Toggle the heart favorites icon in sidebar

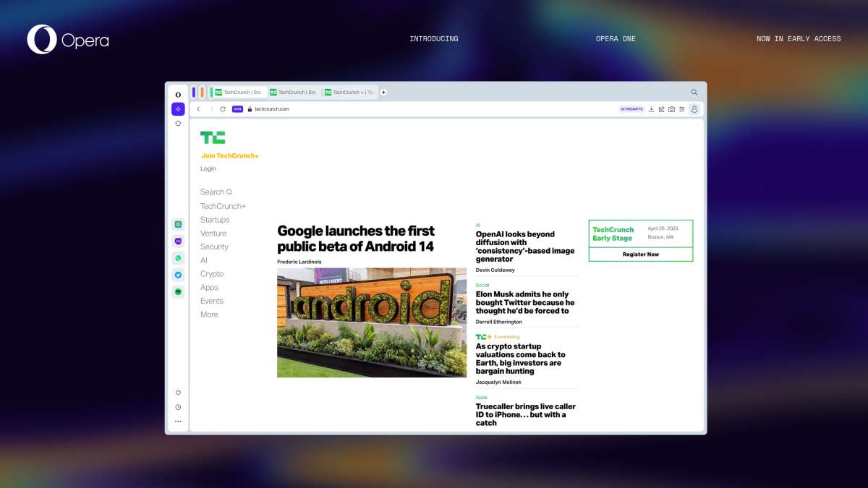[178, 393]
